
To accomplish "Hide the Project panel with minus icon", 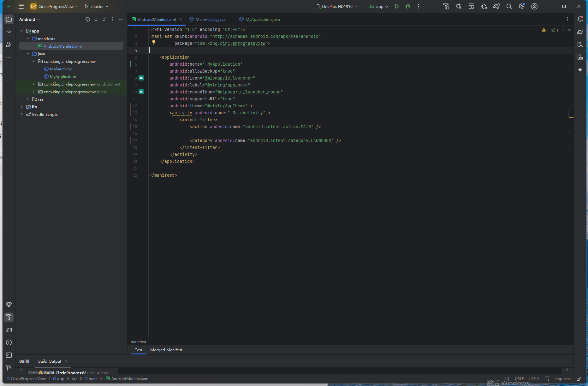I will pyautogui.click(x=121, y=19).
